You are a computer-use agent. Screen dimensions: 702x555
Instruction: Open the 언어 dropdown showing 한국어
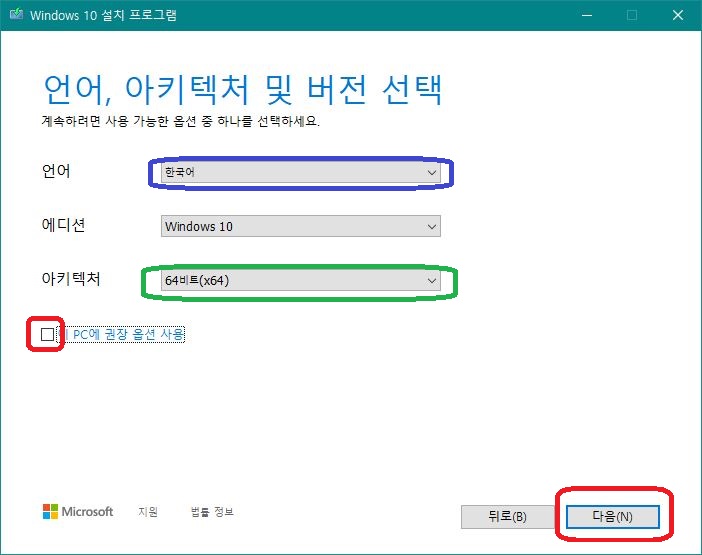click(x=301, y=172)
